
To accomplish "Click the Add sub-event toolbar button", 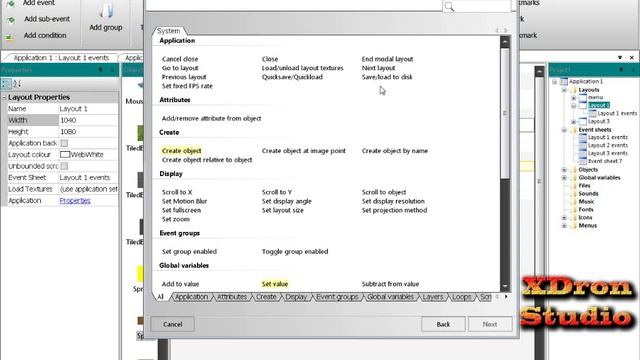I will pos(38,19).
